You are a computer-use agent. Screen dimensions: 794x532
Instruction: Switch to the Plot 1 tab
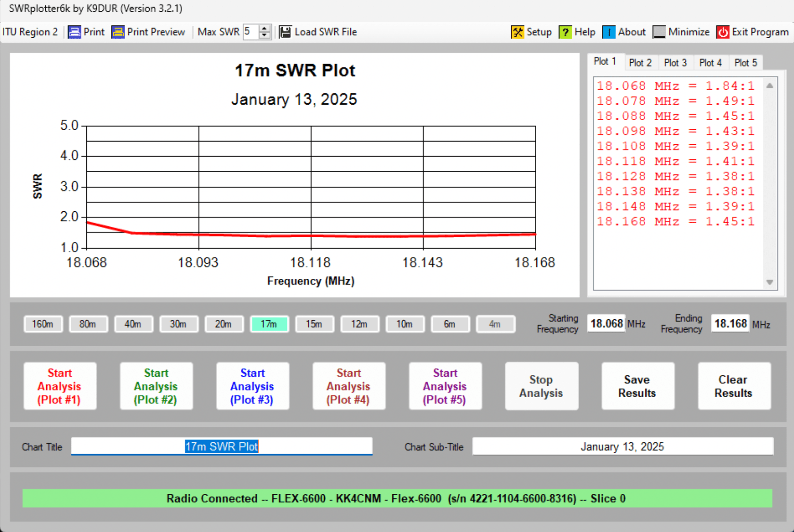coord(605,61)
